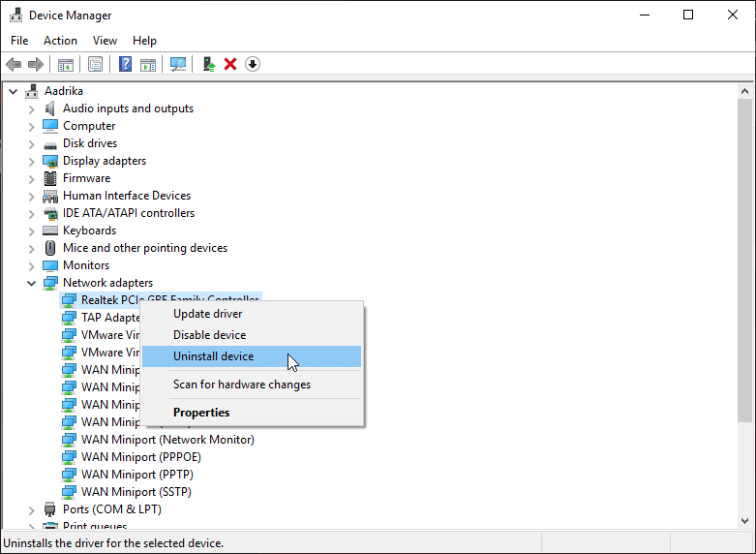Expand the Keyboards category
The width and height of the screenshot is (756, 554).
coord(32,231)
